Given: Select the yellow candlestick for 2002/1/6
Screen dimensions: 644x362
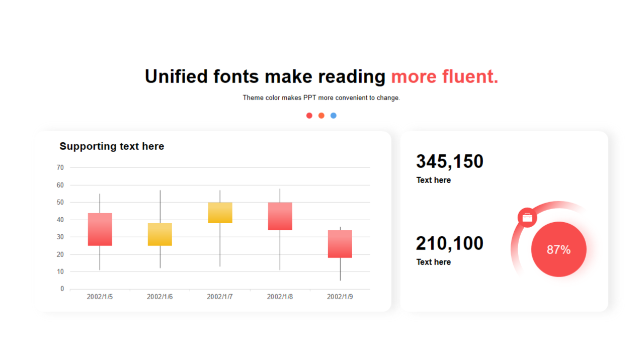Looking at the screenshot, I should [160, 234].
